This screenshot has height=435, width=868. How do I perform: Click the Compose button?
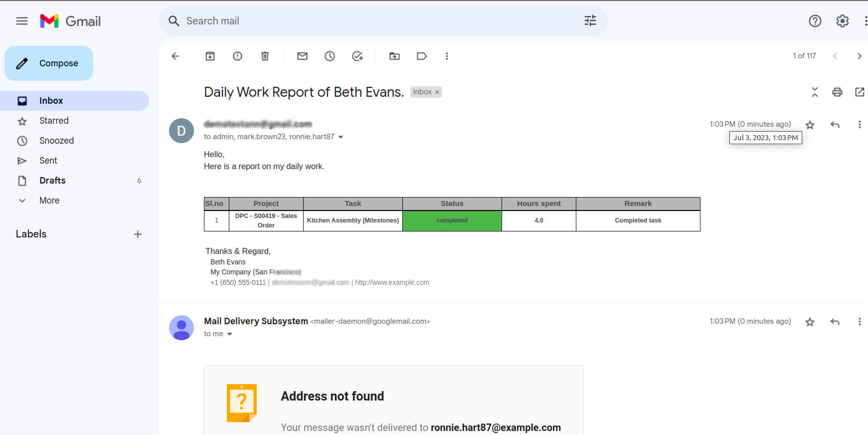point(49,63)
